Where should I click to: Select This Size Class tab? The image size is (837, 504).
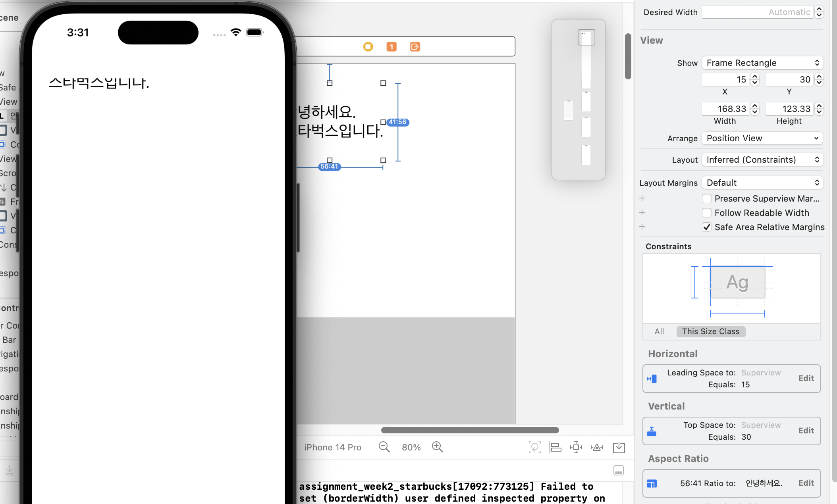point(711,331)
